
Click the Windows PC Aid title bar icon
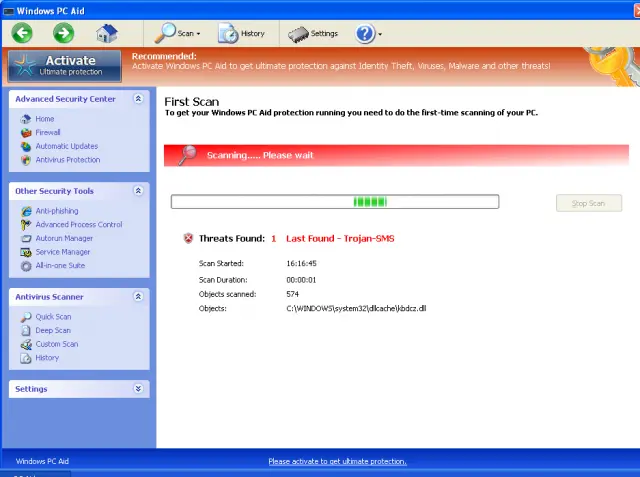point(8,11)
